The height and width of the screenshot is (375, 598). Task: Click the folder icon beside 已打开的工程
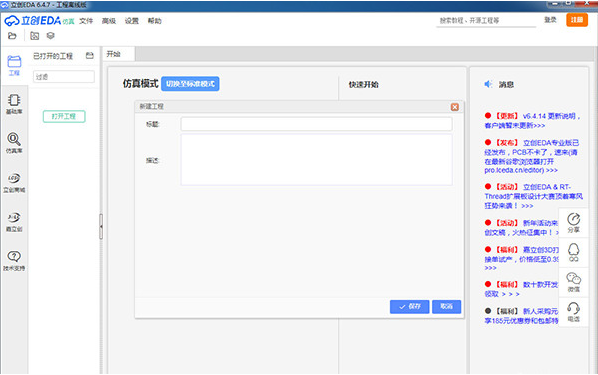coord(90,56)
